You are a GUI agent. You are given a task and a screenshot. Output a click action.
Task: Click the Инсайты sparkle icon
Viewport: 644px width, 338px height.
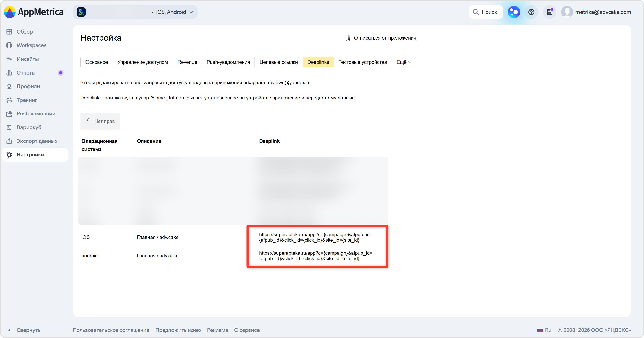(x=9, y=59)
